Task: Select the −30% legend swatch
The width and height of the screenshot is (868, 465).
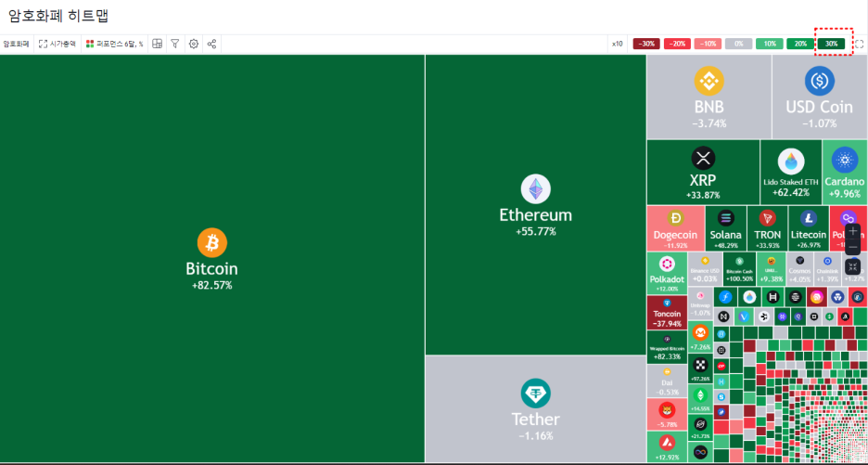Action: tap(646, 44)
